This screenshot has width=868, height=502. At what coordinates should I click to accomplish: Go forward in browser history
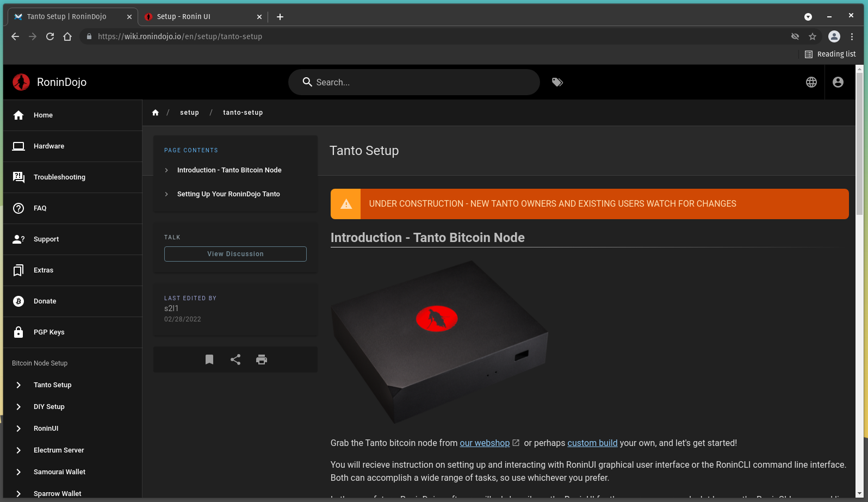(x=33, y=36)
